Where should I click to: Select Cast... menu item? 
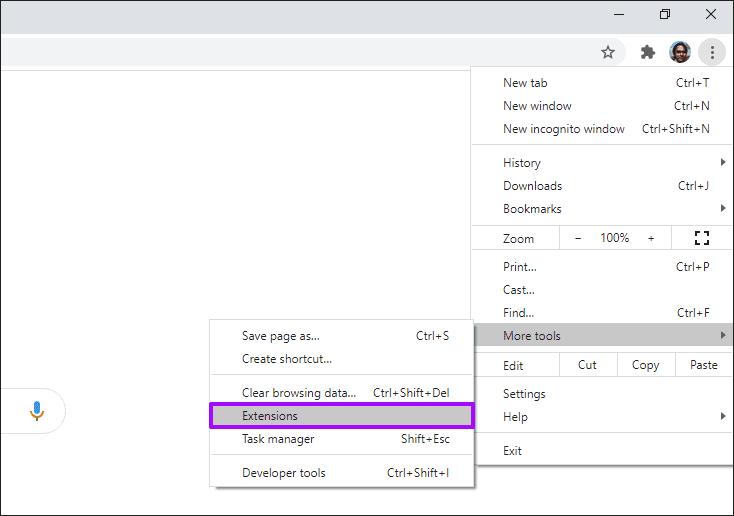coord(602,290)
